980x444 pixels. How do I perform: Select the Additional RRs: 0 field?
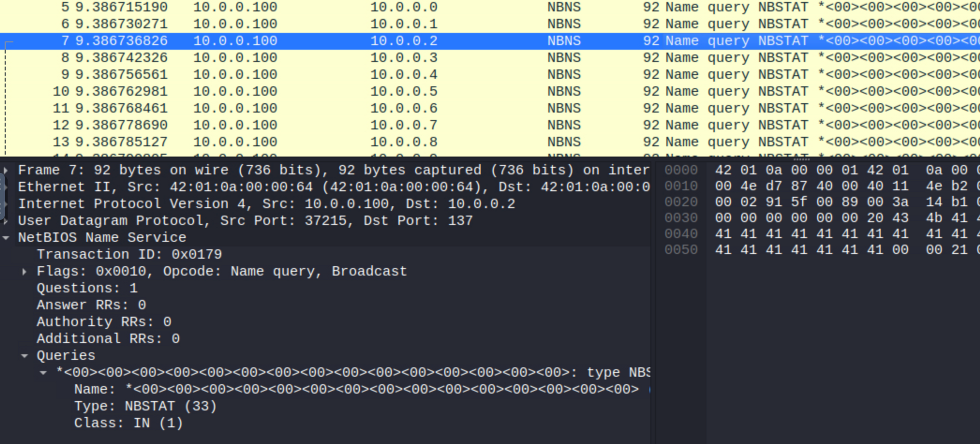[108, 339]
